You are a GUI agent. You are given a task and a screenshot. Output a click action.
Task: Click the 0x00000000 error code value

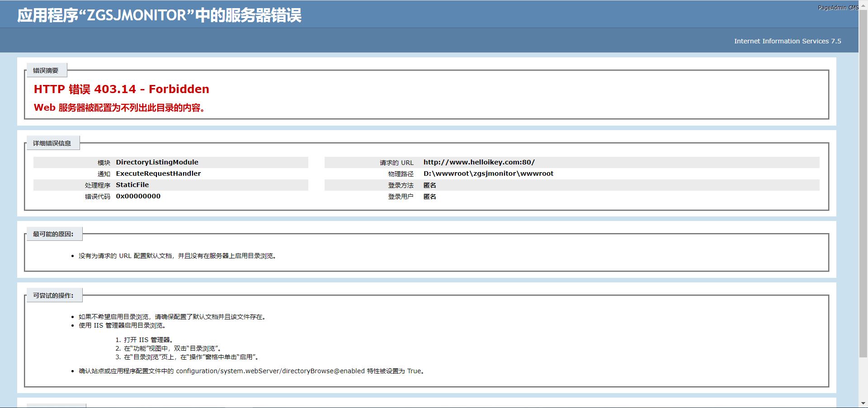138,196
